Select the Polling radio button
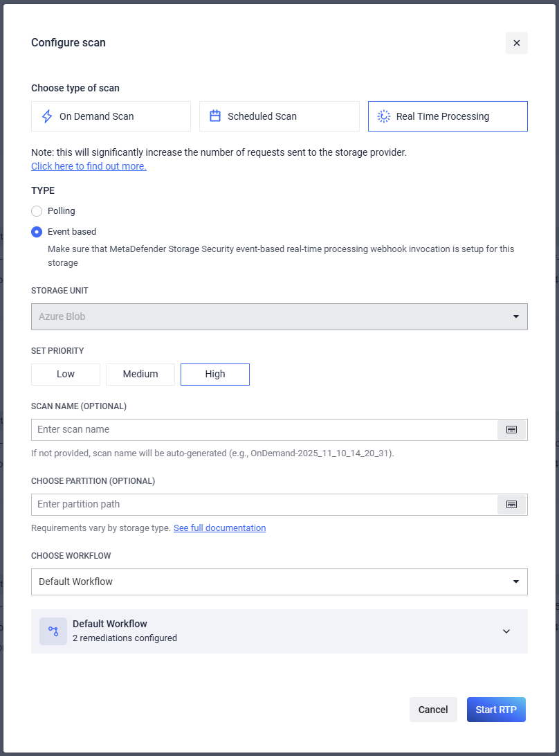Image resolution: width=559 pixels, height=756 pixels. tap(37, 211)
